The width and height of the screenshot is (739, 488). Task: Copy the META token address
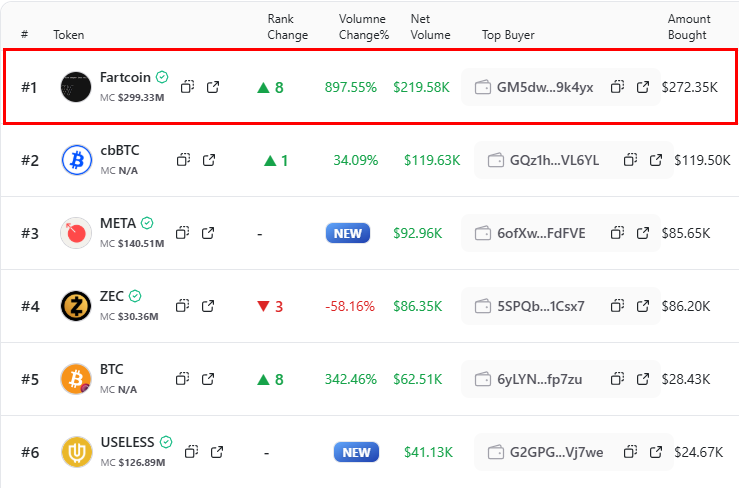182,233
